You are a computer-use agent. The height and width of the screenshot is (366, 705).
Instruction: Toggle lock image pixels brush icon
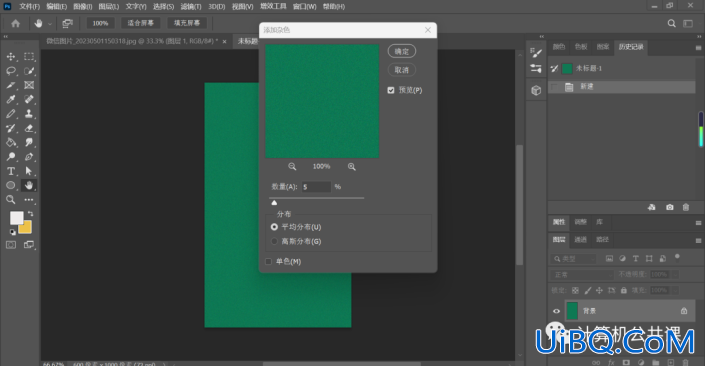click(588, 290)
